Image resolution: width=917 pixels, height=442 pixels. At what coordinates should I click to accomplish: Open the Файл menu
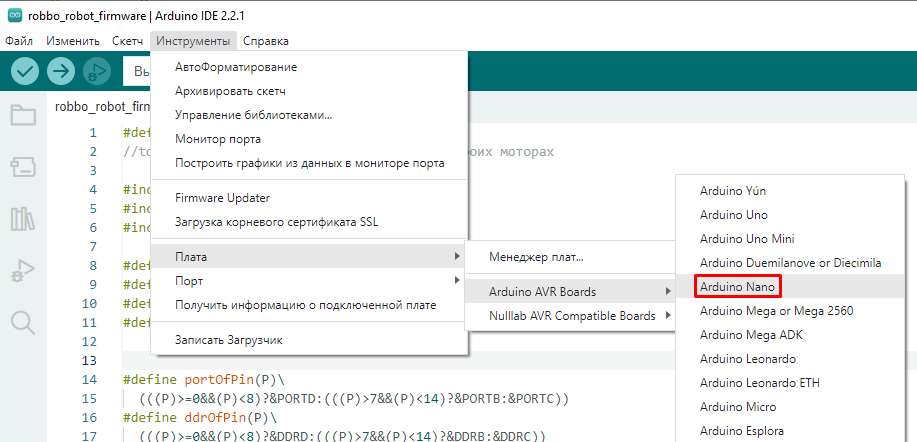[19, 41]
